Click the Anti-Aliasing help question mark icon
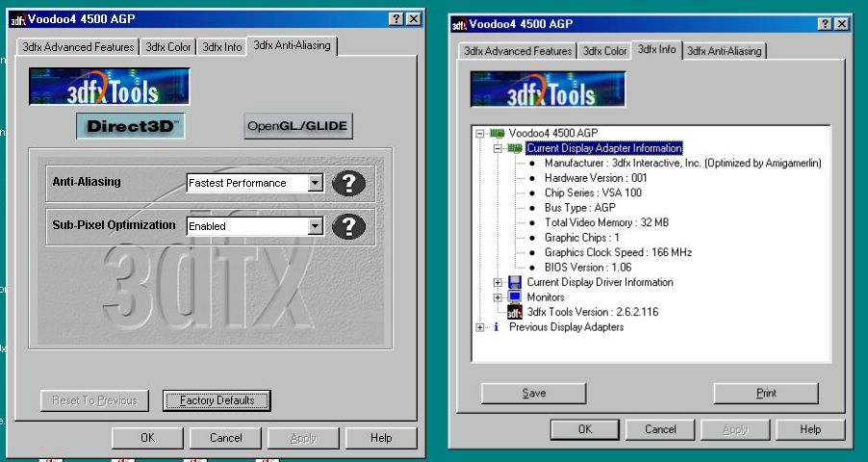 tap(348, 183)
